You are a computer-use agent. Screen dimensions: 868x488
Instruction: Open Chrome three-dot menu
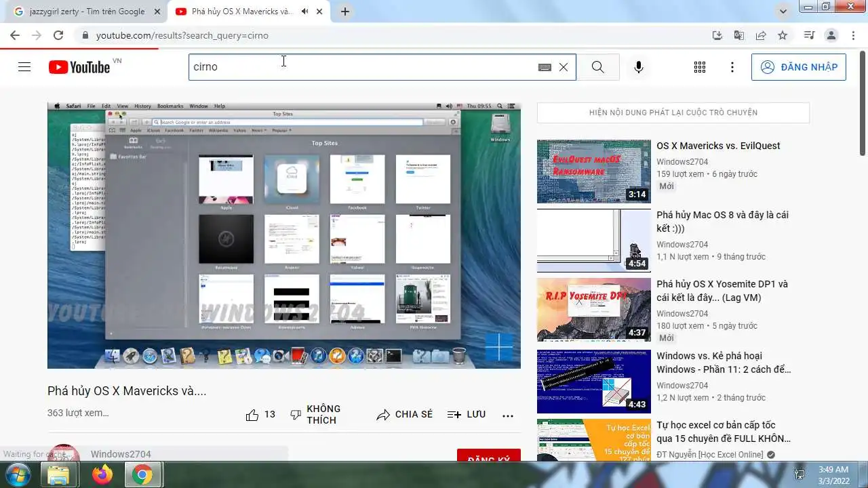coord(852,35)
